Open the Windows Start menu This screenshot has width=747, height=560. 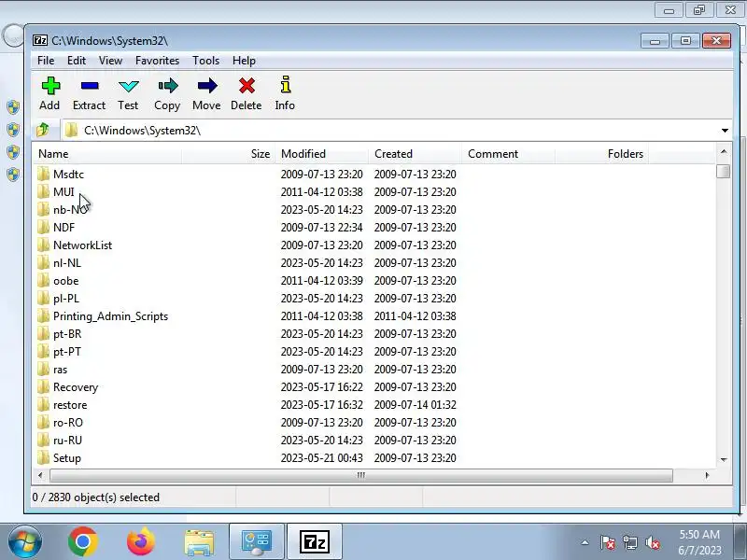click(25, 542)
